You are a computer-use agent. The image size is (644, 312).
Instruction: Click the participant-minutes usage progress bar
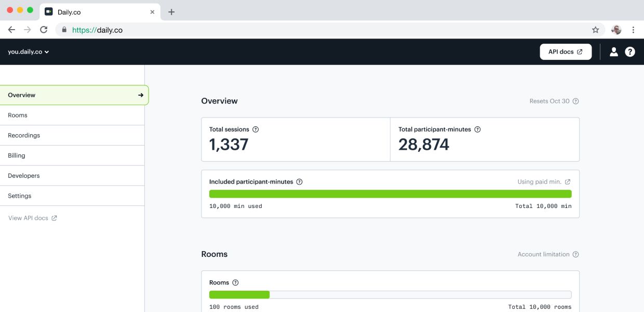[x=390, y=193]
